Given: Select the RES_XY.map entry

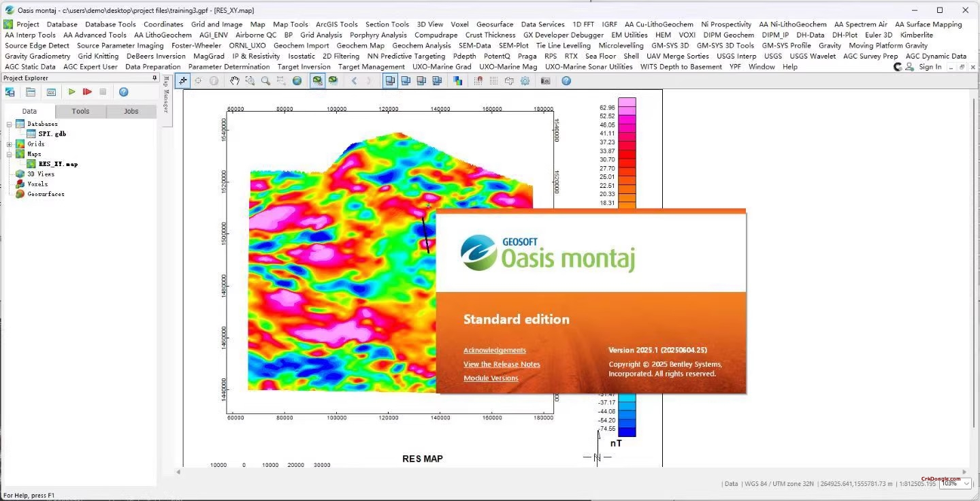Looking at the screenshot, I should pyautogui.click(x=58, y=164).
